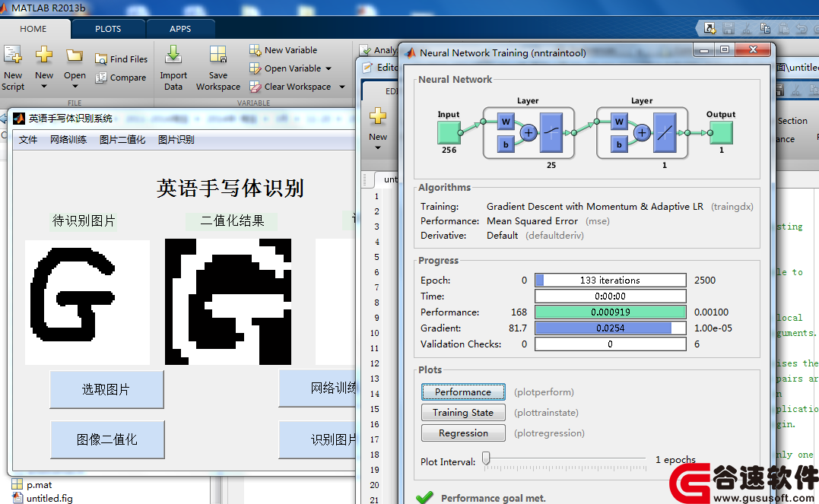Click the 图像二值化 button
The image size is (819, 504).
click(107, 439)
